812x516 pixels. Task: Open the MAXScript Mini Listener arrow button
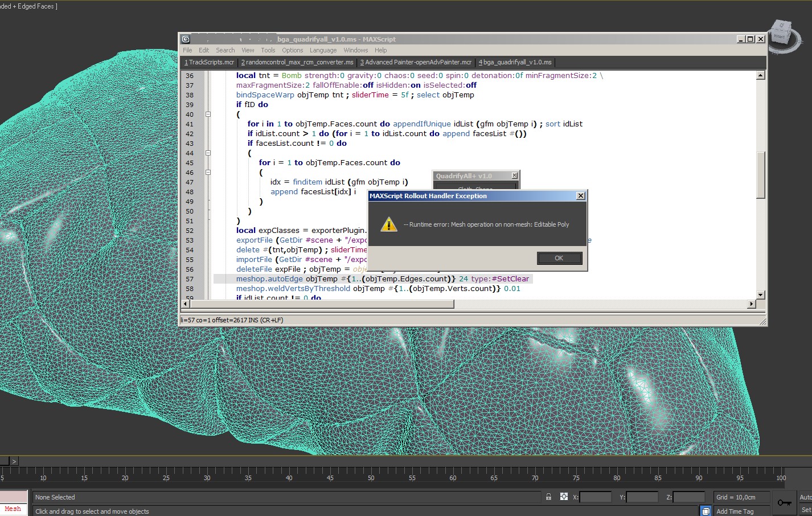tap(14, 461)
